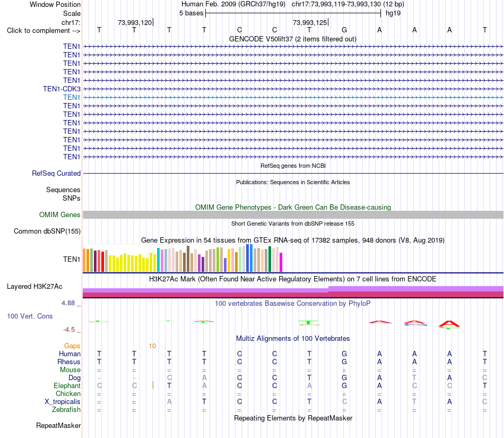Click the tallest red A conservation peak

[449, 324]
